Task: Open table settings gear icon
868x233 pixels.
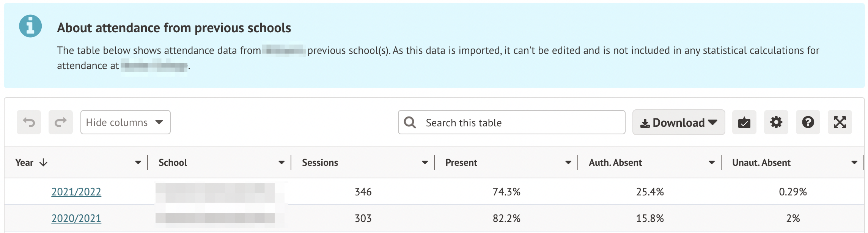Action: [x=776, y=122]
